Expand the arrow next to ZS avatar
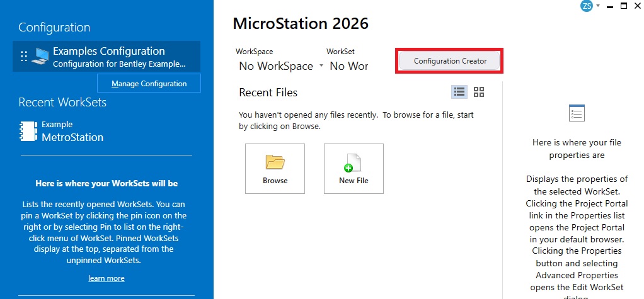This screenshot has width=644, height=299. pos(598,6)
